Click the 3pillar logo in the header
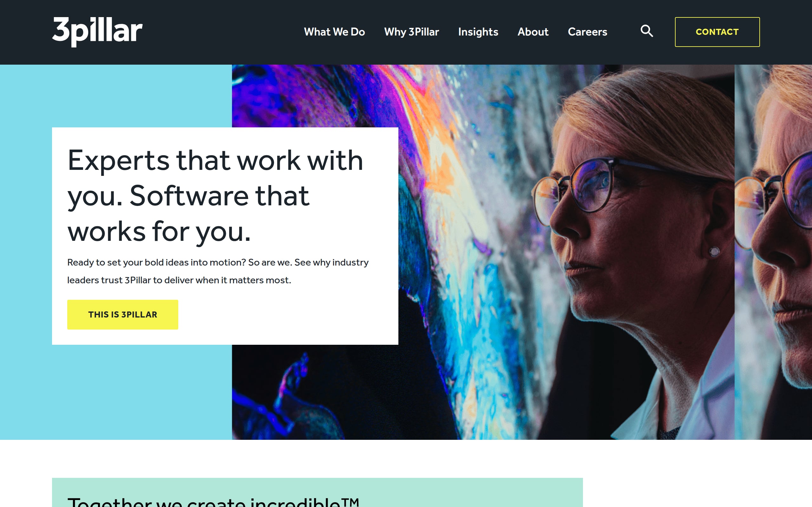 97,32
